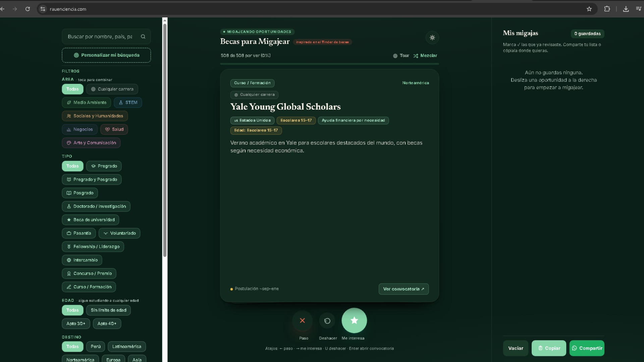Filter type by Concurso / Premio

(x=89, y=274)
